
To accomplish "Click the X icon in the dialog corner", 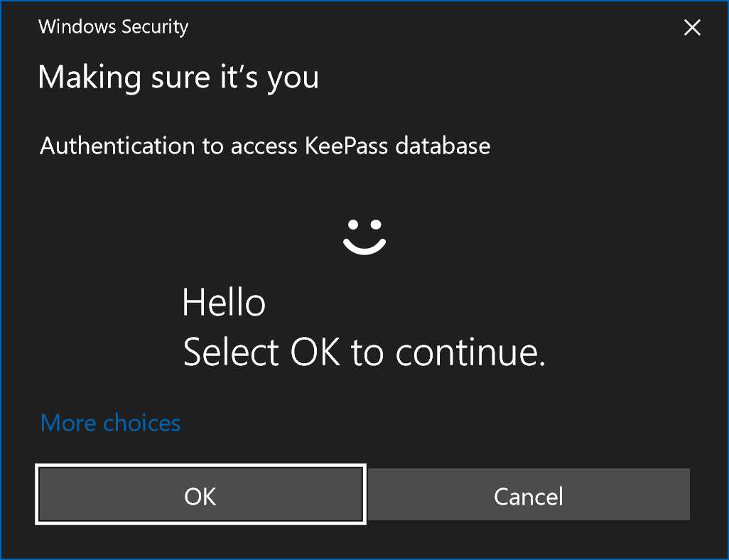I will 691,28.
